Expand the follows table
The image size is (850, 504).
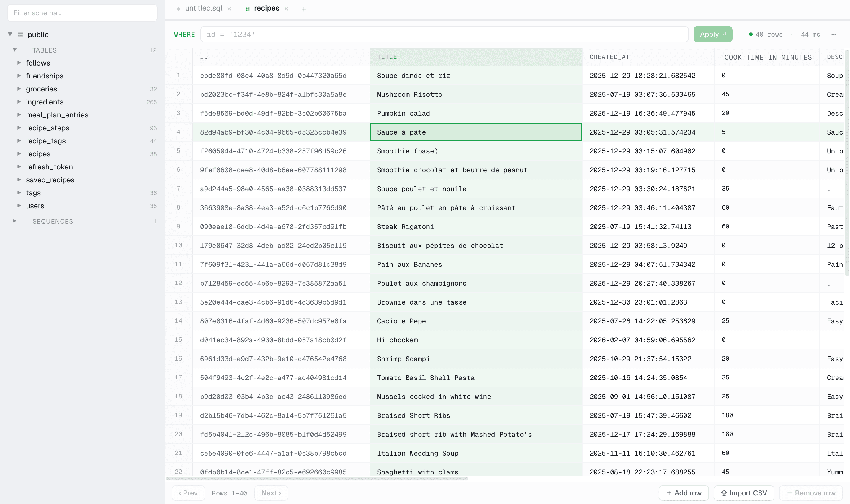click(19, 63)
